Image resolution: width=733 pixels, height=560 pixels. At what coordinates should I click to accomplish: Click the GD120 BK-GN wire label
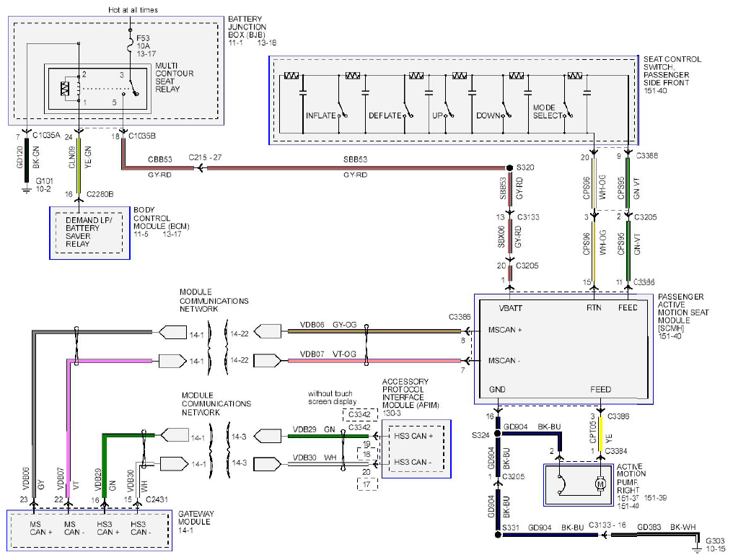[27, 157]
